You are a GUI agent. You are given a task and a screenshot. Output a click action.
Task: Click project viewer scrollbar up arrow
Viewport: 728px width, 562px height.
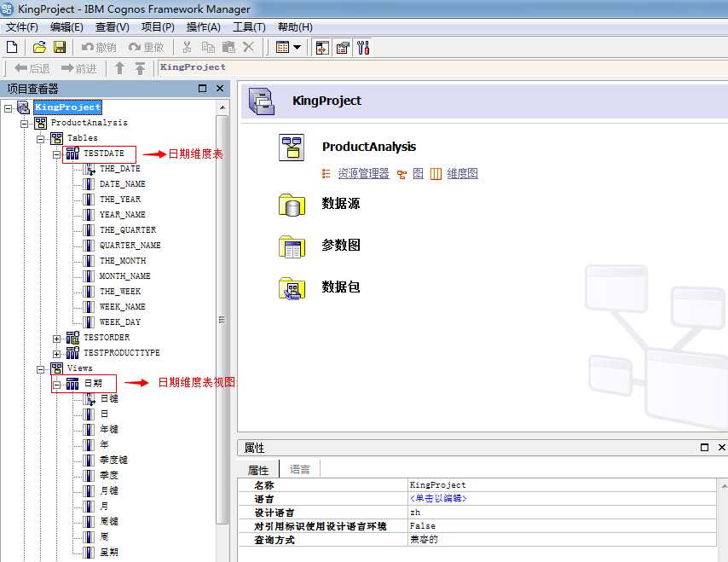222,107
